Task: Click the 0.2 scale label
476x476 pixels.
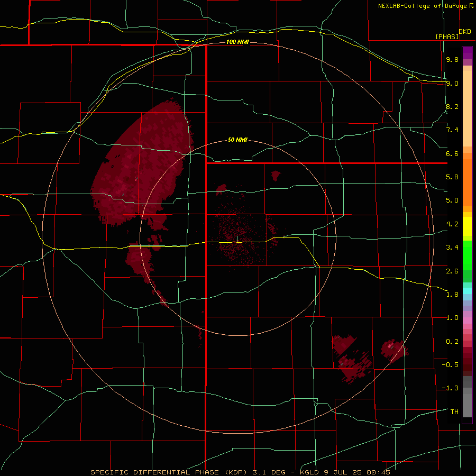Action: 452,342
